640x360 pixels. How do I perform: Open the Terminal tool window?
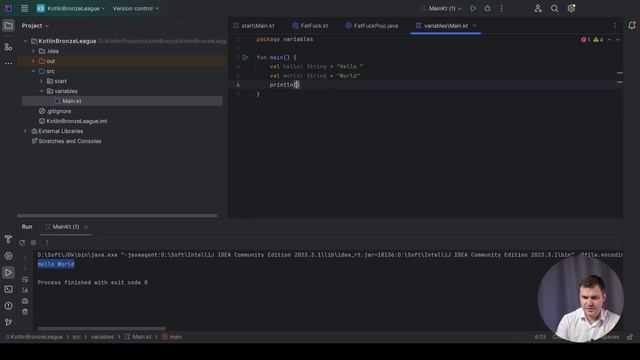click(8, 289)
